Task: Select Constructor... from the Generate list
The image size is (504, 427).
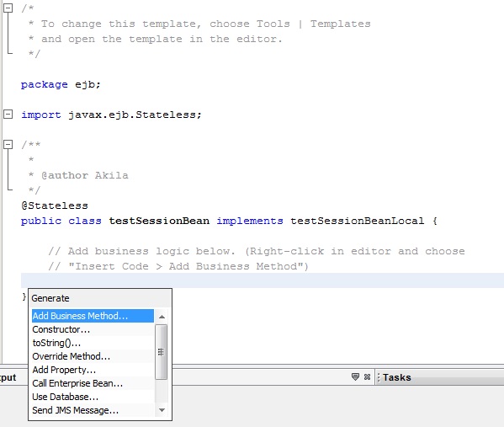Action: (x=93, y=329)
